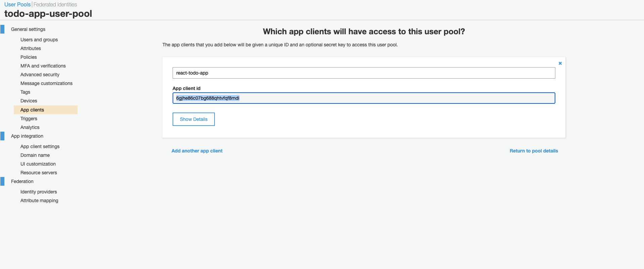Open Add another app client link

point(197,151)
